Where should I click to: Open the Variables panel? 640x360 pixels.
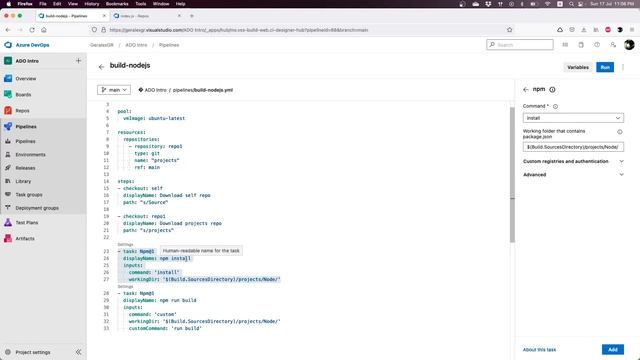[578, 67]
